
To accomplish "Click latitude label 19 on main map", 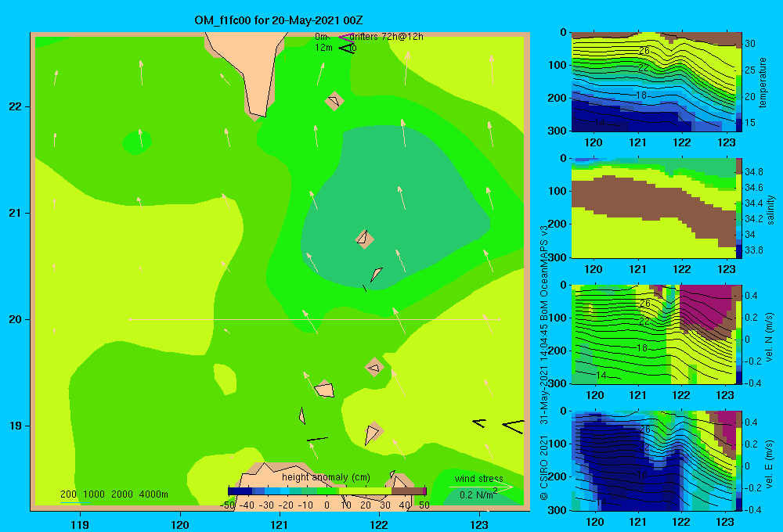I will (x=16, y=426).
